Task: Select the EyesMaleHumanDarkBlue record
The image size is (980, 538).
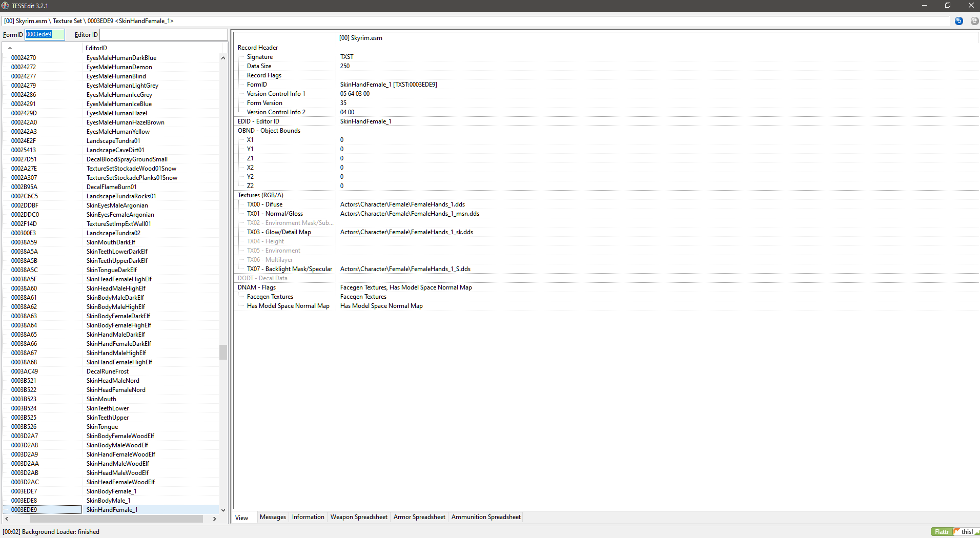Action: [121, 58]
